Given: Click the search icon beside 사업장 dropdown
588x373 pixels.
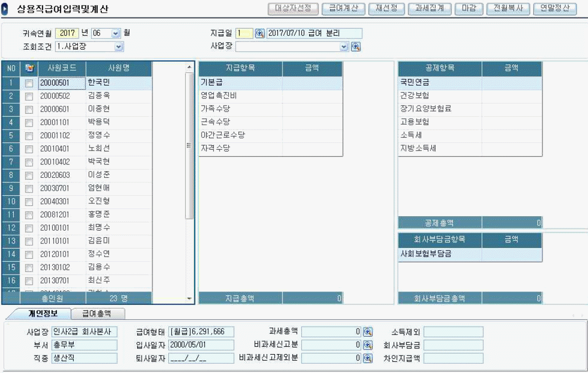Looking at the screenshot, I should pyautogui.click(x=356, y=47).
